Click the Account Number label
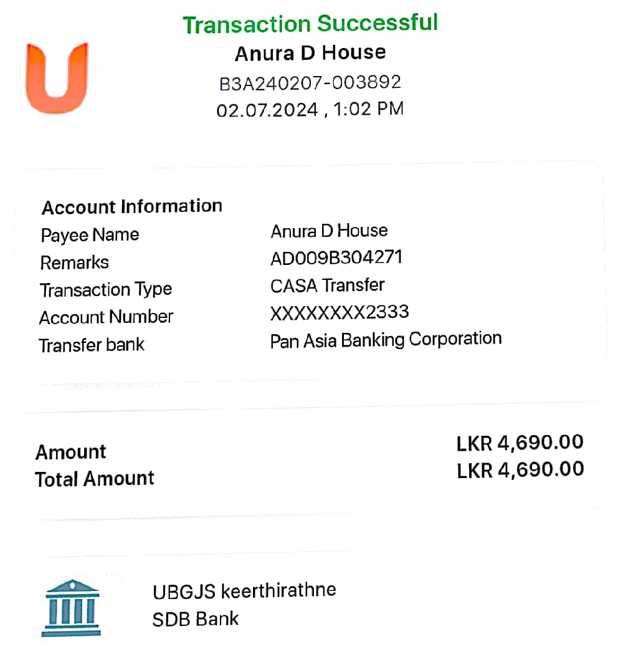The height and width of the screenshot is (672, 623). 106,317
